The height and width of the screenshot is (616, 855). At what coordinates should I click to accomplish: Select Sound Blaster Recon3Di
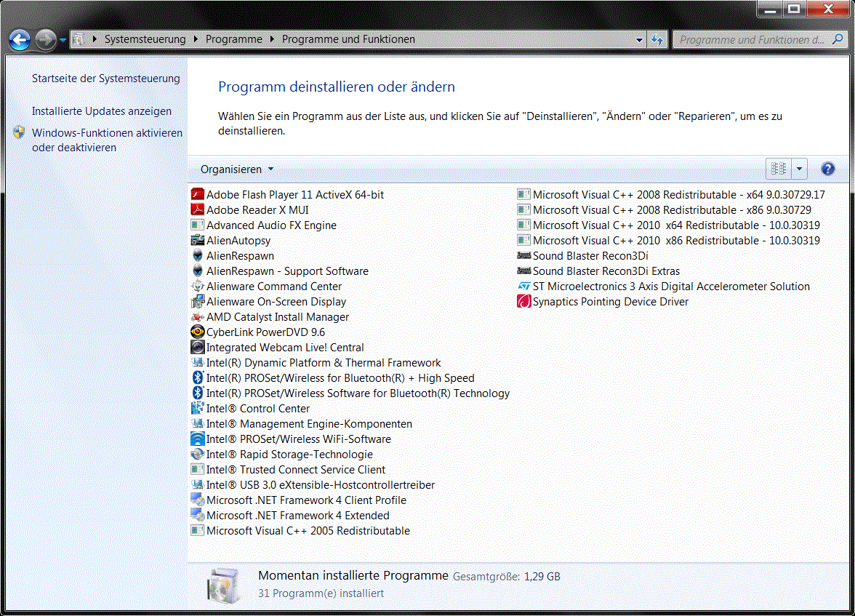point(583,255)
